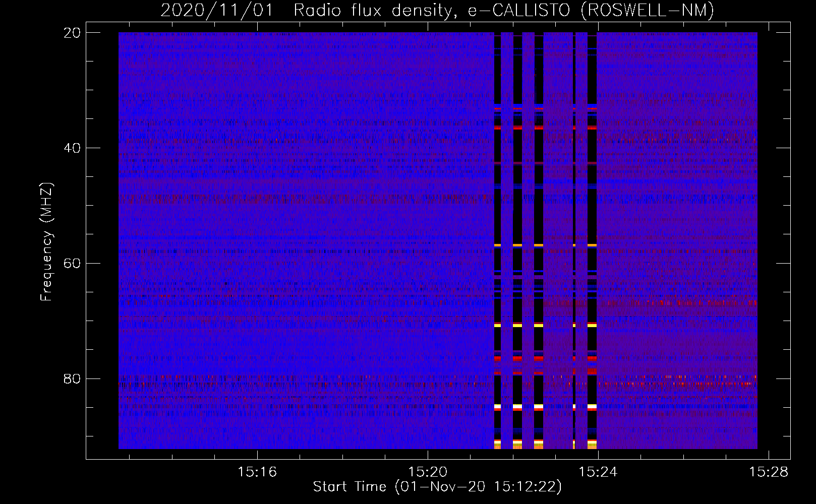Viewport: 816px width, 504px height.
Task: Select the 40 MHz frequency tick label
Action: pyautogui.click(x=72, y=148)
